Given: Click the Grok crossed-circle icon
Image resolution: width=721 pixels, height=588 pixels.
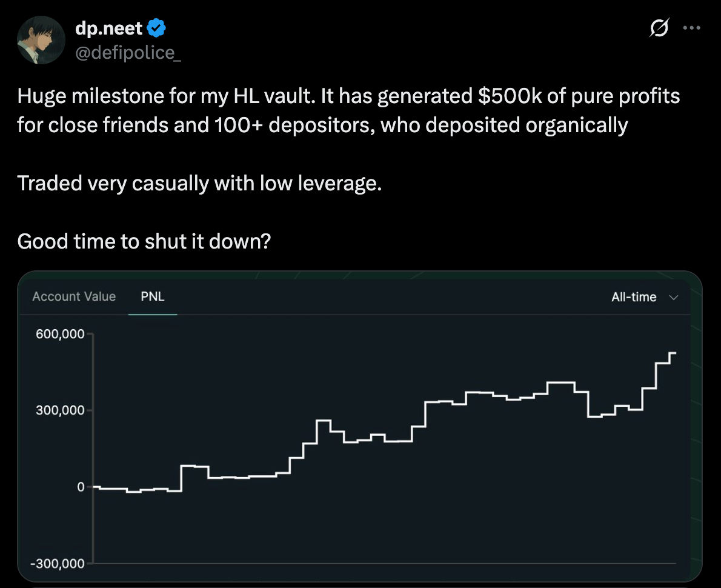Looking at the screenshot, I should 660,27.
